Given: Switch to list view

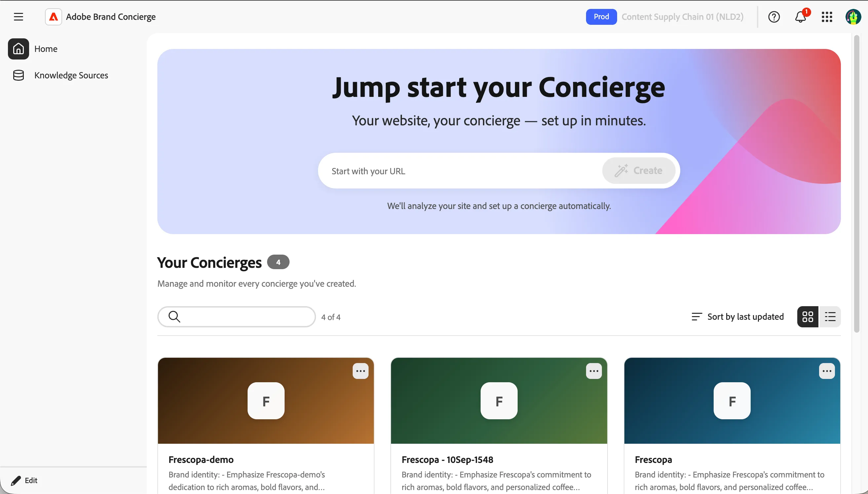Looking at the screenshot, I should tap(830, 316).
